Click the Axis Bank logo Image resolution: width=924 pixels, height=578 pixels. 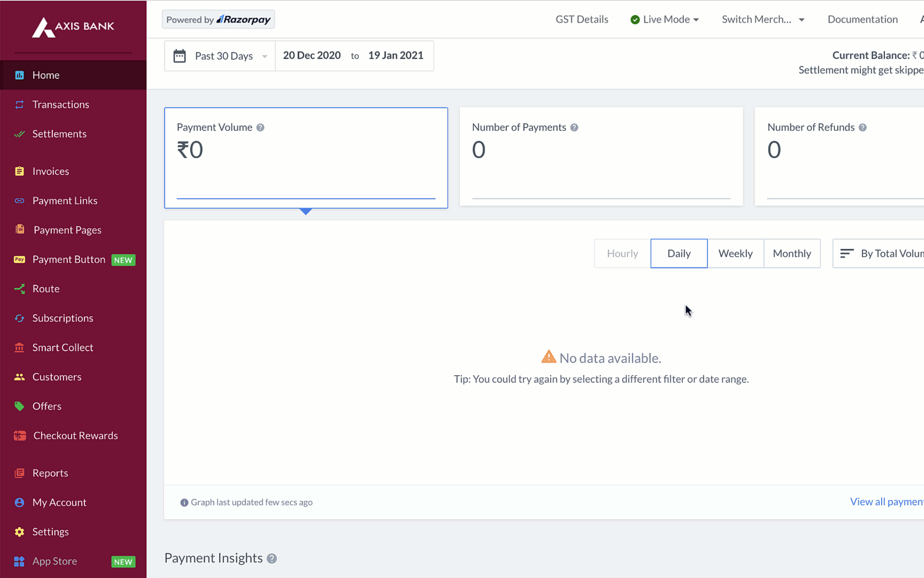click(73, 26)
